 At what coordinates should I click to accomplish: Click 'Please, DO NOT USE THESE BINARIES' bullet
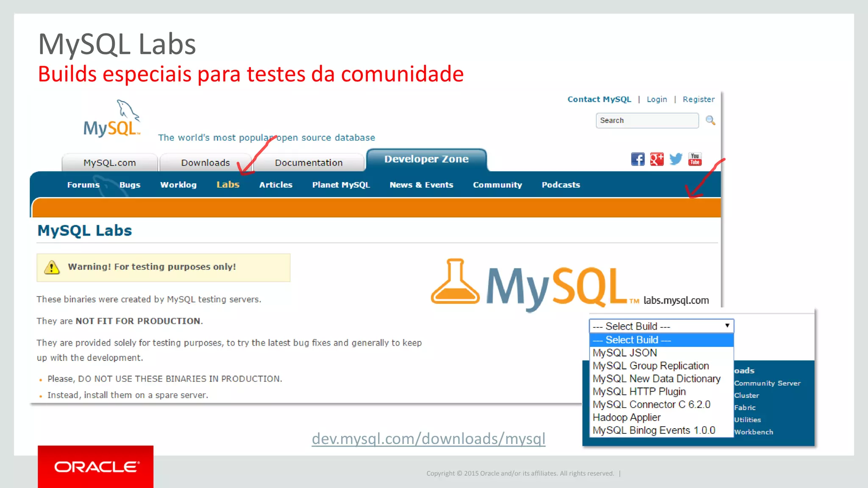[x=164, y=379]
